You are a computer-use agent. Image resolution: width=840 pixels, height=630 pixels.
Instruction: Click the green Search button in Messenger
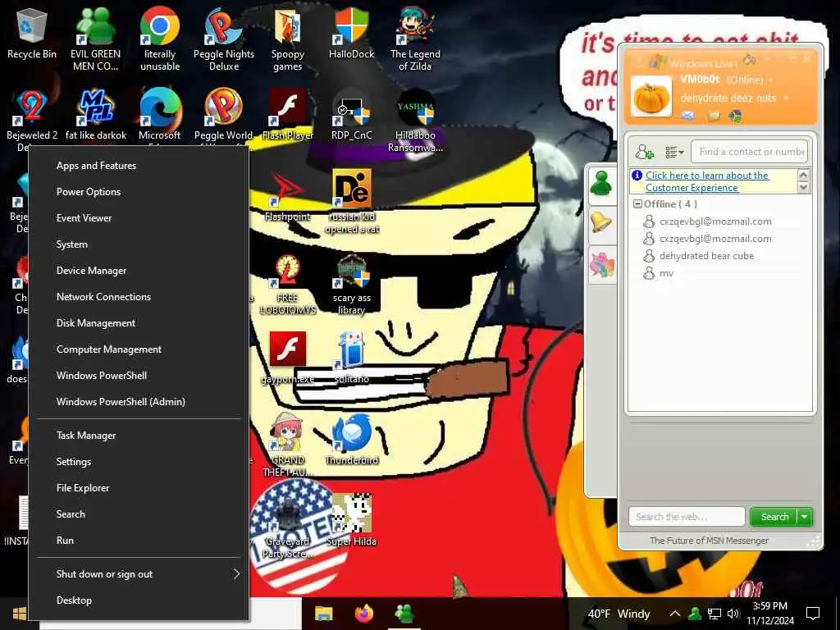774,517
